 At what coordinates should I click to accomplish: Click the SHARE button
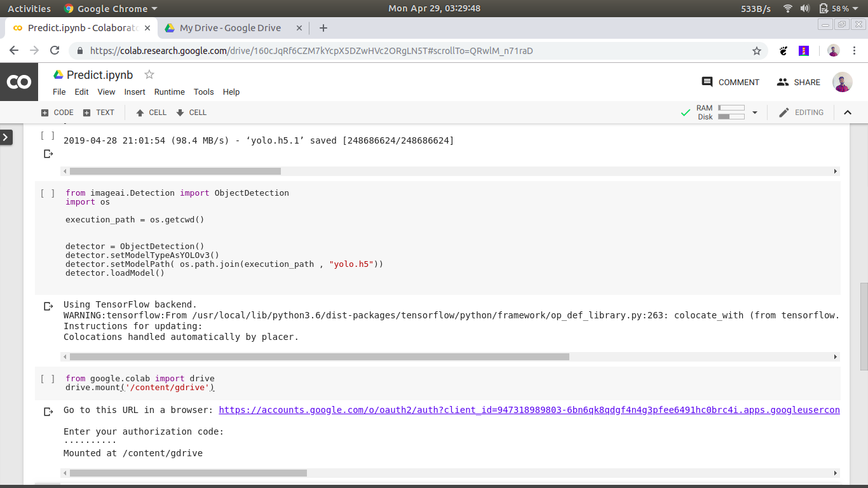coord(799,82)
